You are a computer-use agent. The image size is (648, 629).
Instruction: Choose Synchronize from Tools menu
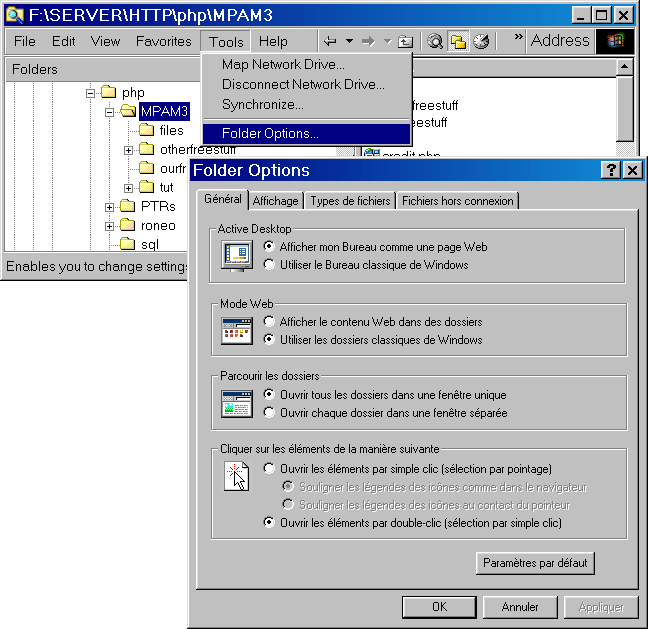coord(307,104)
